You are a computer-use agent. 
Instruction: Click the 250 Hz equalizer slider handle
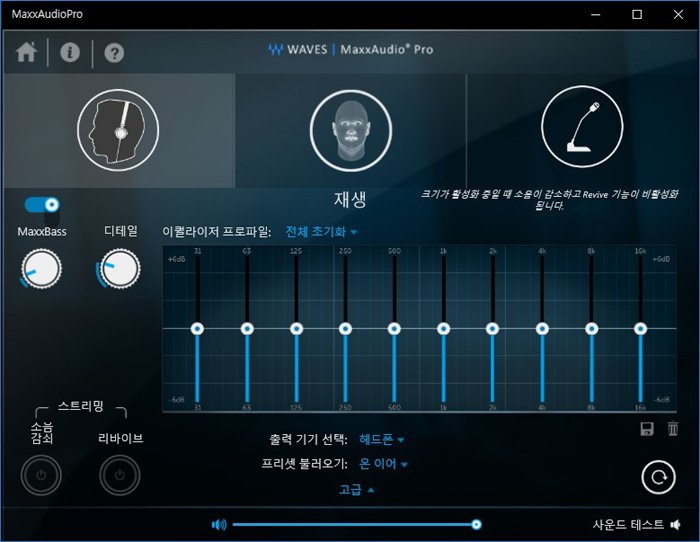(x=345, y=329)
